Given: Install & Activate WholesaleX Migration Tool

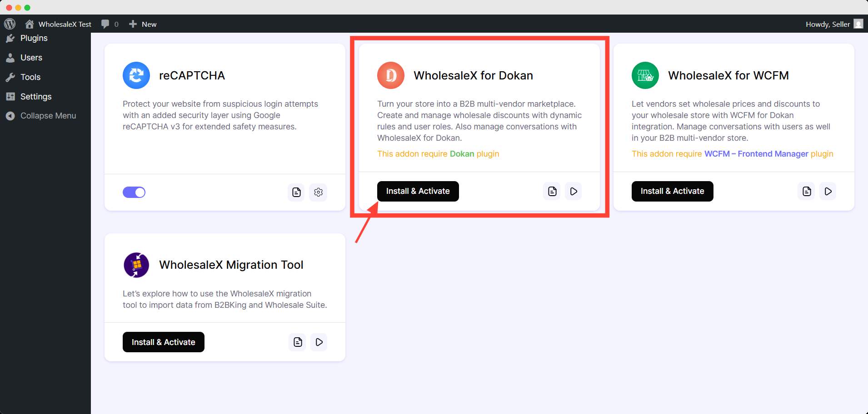Looking at the screenshot, I should (164, 342).
